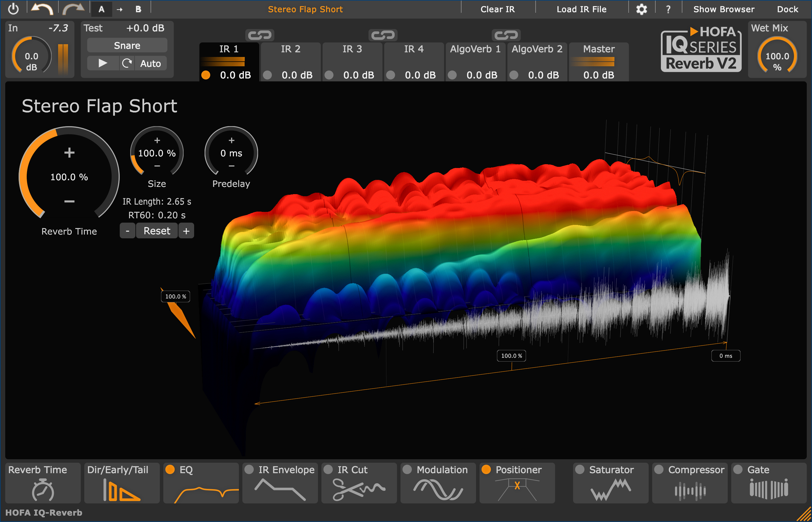Select the IR 2 tab
Screen dimensions: 812x522
point(291,62)
